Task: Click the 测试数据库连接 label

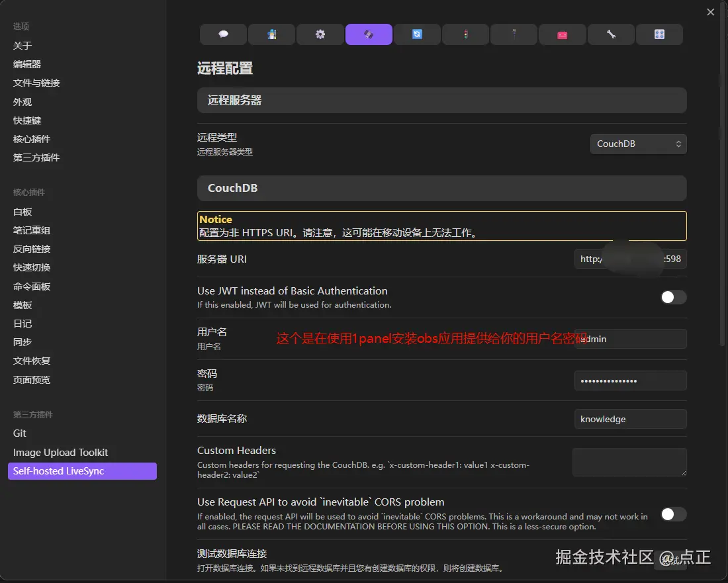Action: (x=232, y=553)
